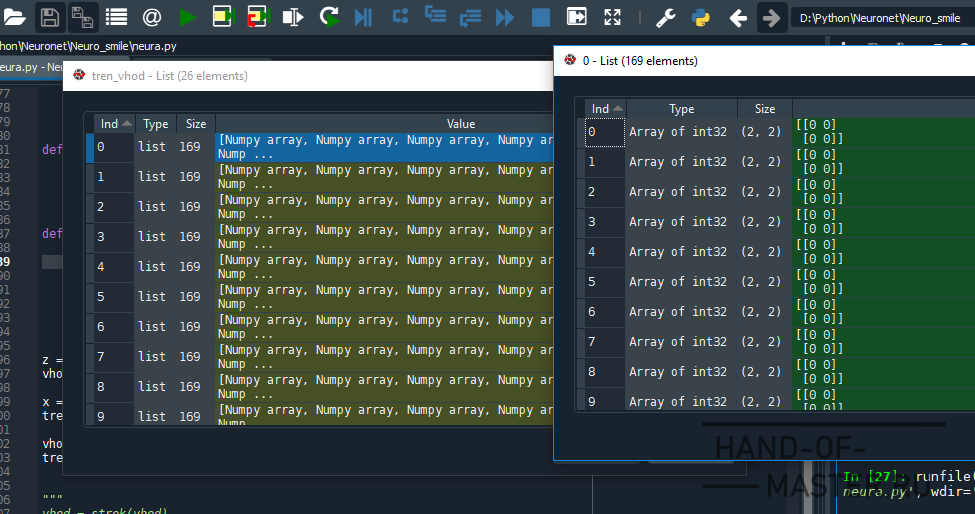Maximize current pane icon

tap(612, 17)
